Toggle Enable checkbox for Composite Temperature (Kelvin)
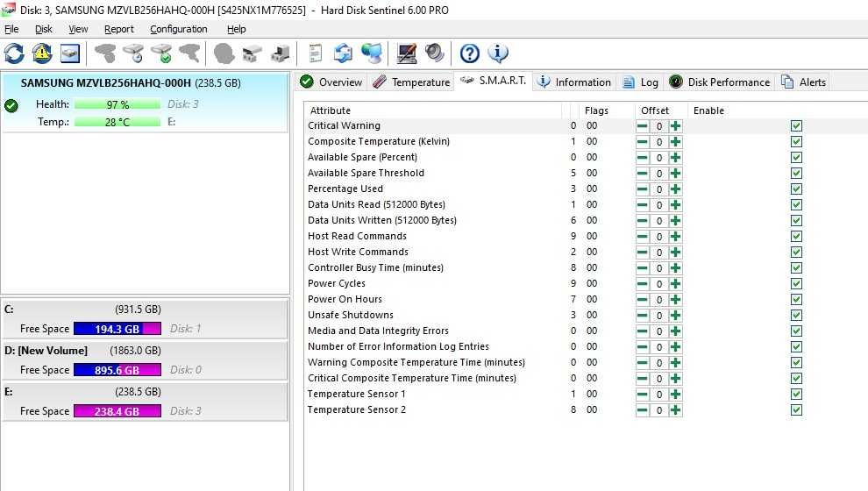The height and width of the screenshot is (491, 868). click(x=796, y=142)
